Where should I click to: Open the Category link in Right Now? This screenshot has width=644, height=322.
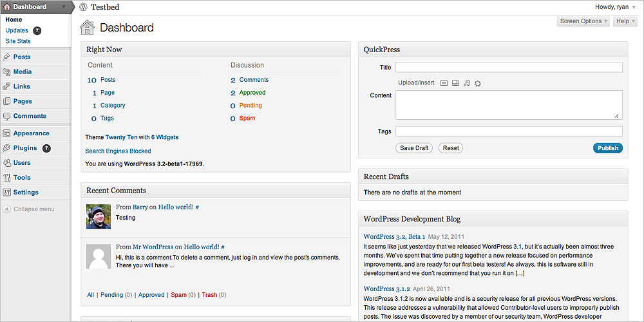(113, 106)
